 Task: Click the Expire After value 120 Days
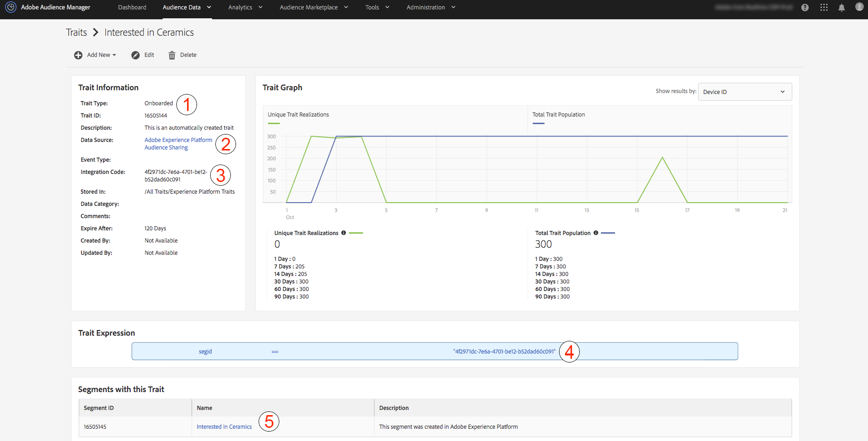tap(155, 228)
